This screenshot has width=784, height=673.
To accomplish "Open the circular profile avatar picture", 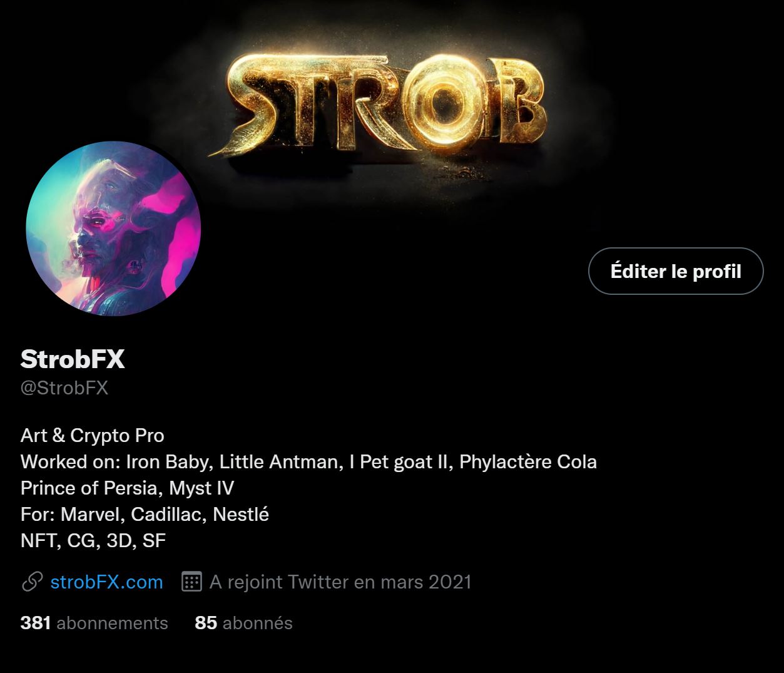I will (x=113, y=229).
